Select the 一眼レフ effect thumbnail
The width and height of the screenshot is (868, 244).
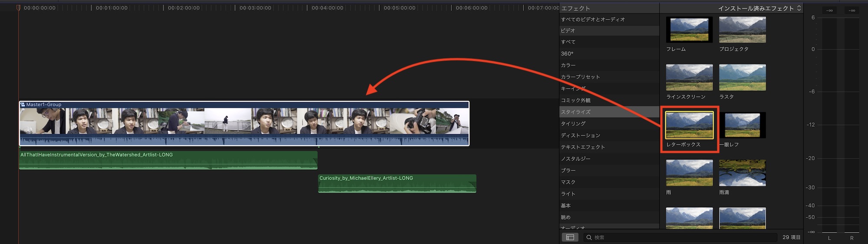click(x=743, y=125)
